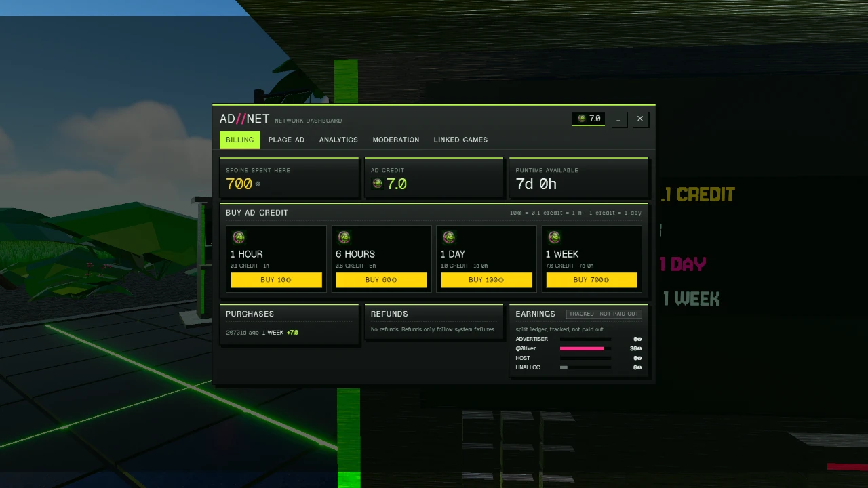This screenshot has width=868, height=488.
Task: Click the 1 HOUR package credit icon
Action: click(239, 237)
